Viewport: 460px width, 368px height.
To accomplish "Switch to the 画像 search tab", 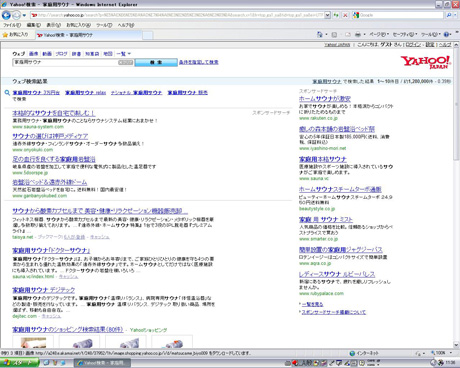I will pyautogui.click(x=33, y=54).
